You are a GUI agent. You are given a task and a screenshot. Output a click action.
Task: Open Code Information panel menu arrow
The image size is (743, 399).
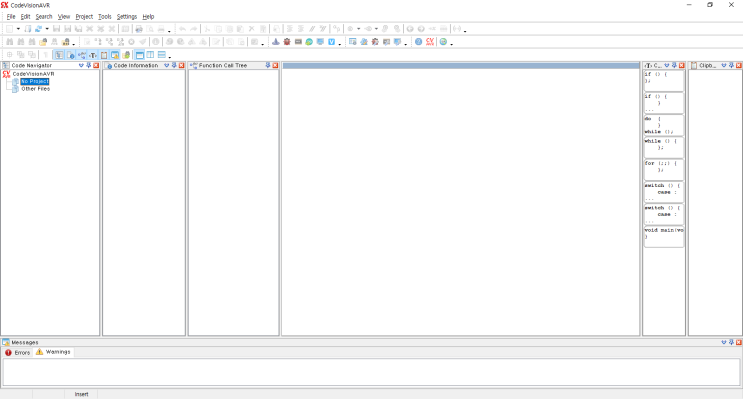(166, 65)
